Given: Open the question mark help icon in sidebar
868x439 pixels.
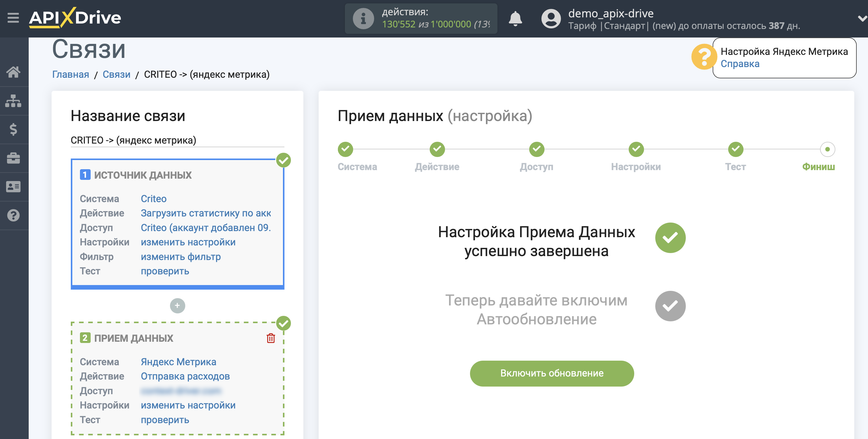Looking at the screenshot, I should tap(13, 216).
